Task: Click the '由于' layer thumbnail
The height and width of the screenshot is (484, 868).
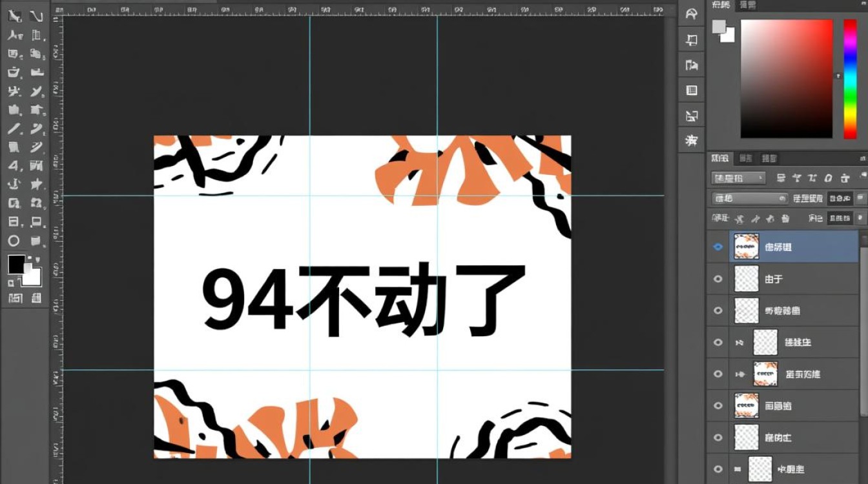Action: (747, 279)
